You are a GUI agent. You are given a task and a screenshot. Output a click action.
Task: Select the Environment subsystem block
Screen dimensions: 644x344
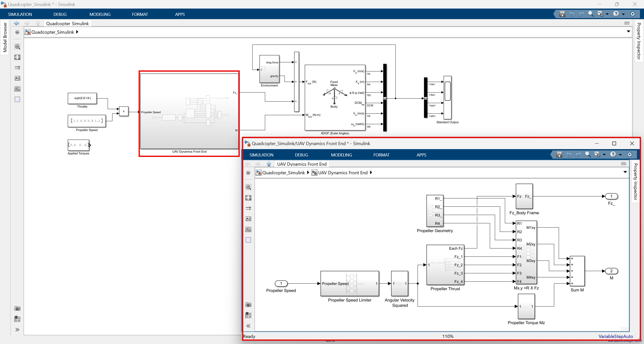[269, 69]
